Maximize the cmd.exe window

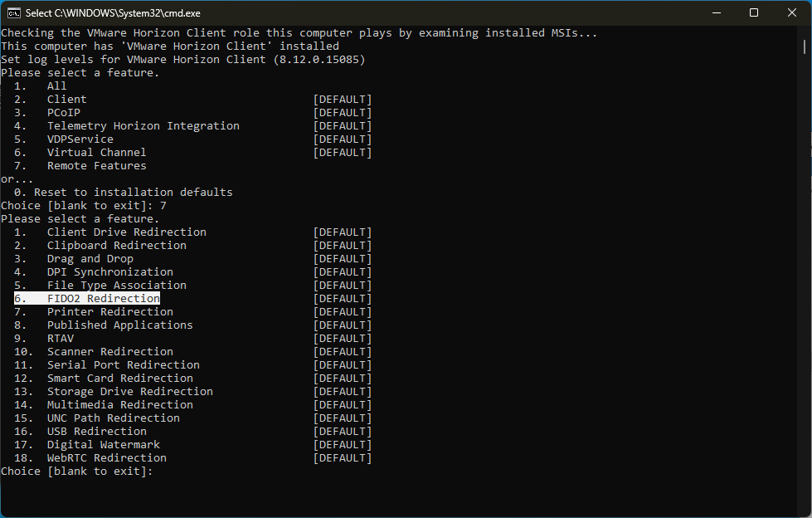[754, 13]
